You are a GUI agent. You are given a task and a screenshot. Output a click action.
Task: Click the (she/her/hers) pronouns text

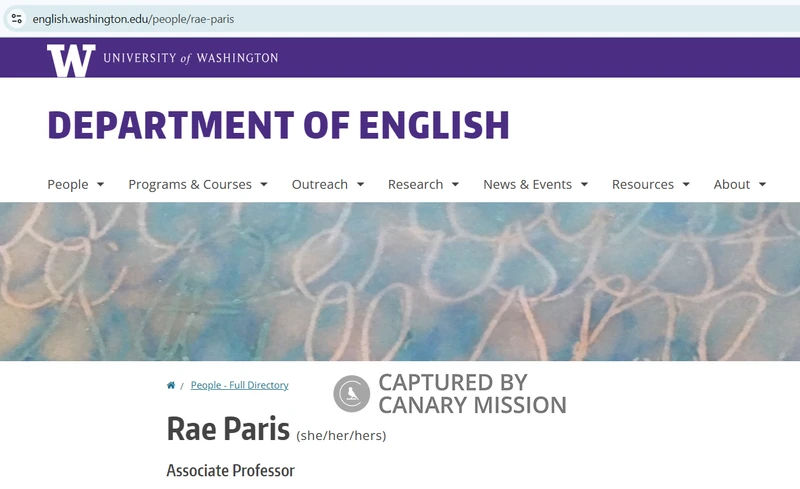pyautogui.click(x=341, y=435)
